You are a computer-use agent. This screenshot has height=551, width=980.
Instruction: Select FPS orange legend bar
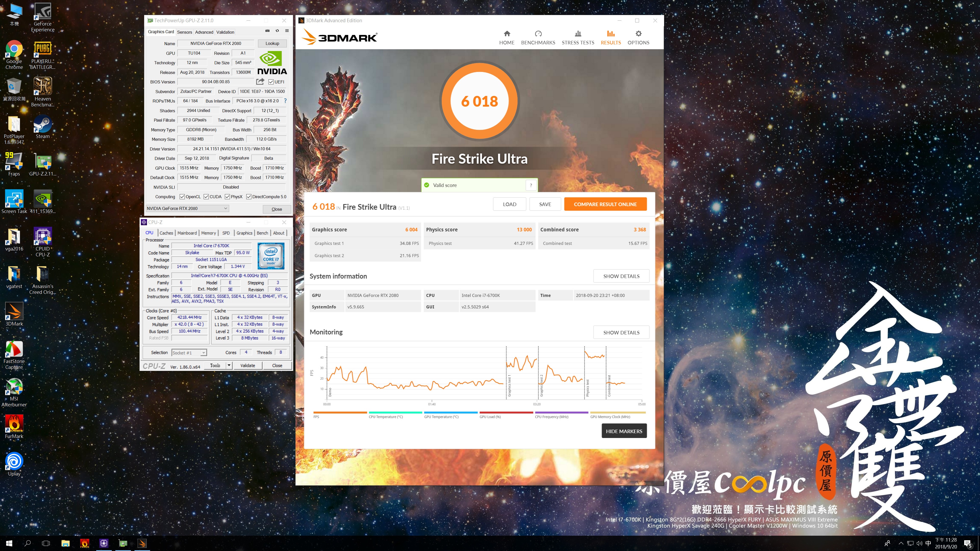(340, 412)
